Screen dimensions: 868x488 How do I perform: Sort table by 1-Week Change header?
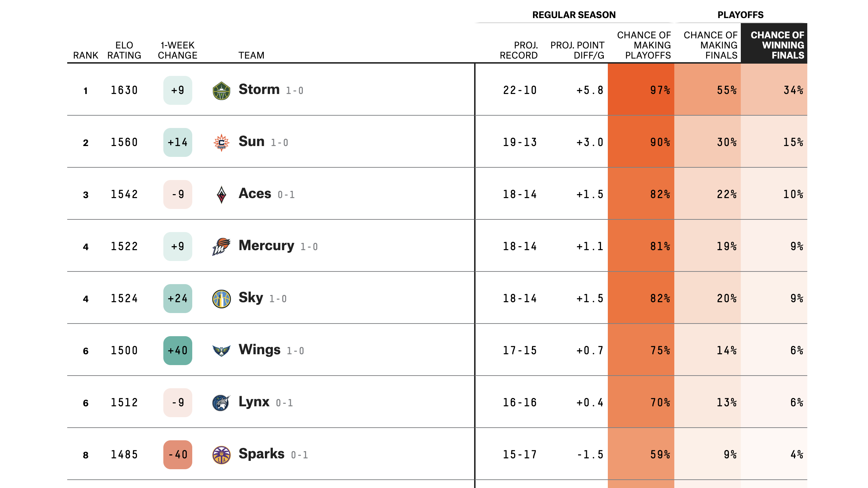pyautogui.click(x=177, y=50)
